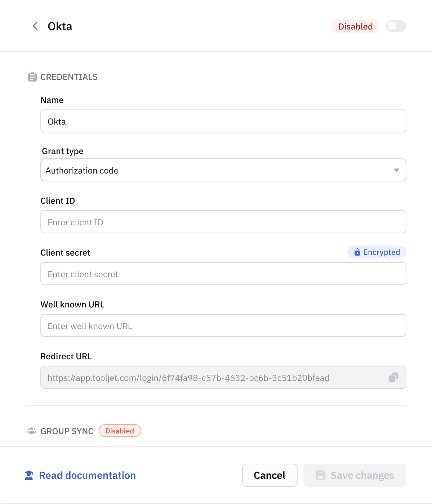432x504 pixels.
Task: Click the lock icon in Encrypted badge
Action: pyautogui.click(x=357, y=252)
